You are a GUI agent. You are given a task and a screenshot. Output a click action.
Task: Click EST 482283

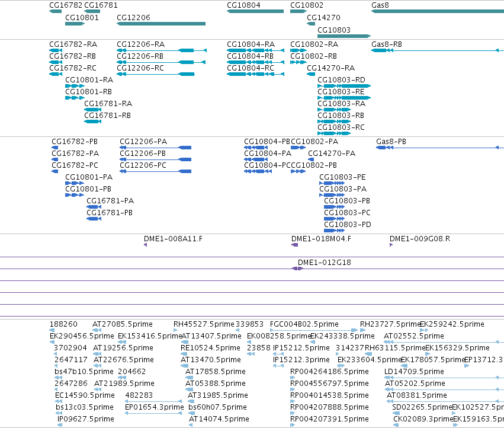153,401
